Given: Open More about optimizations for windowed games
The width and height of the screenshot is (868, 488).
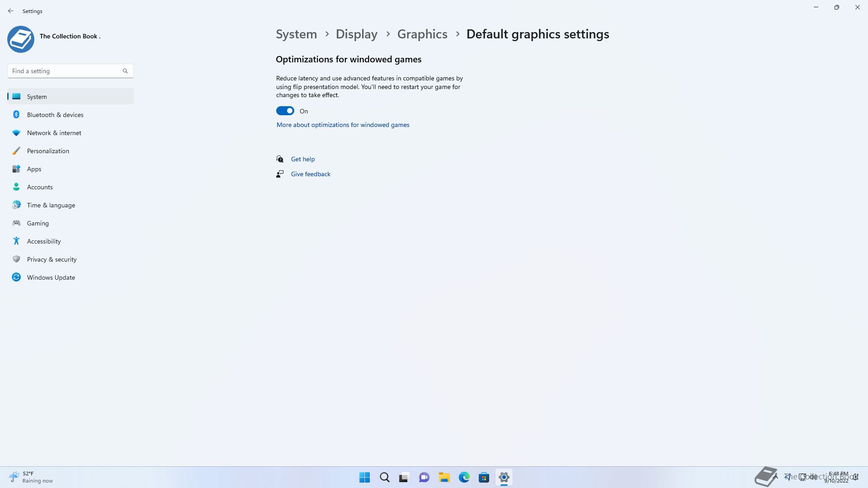Looking at the screenshot, I should pos(343,125).
